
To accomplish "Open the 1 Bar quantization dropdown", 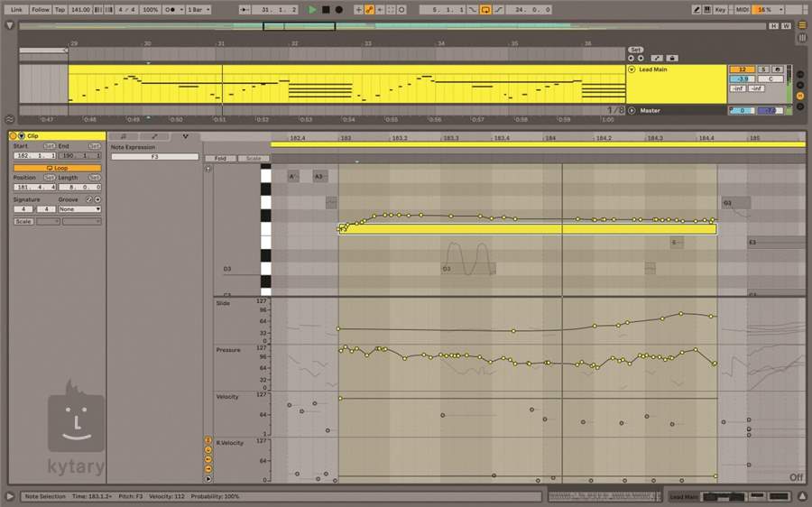I will [x=198, y=9].
